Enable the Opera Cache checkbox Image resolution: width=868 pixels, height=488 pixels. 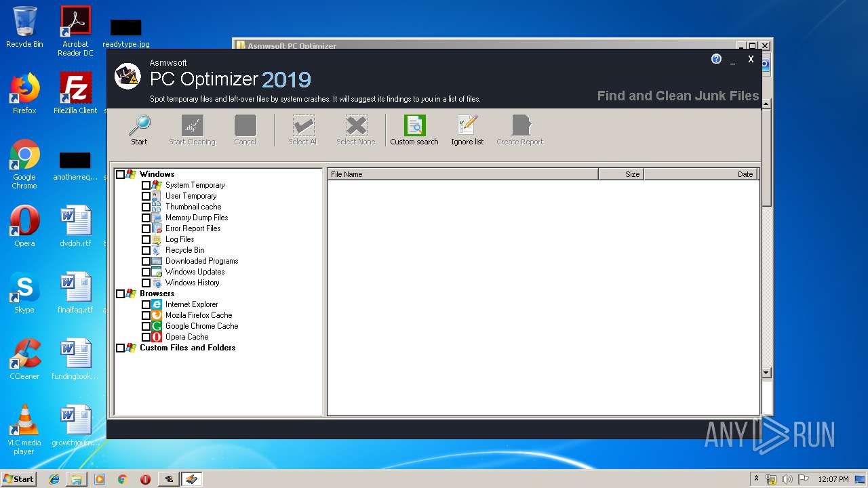146,337
